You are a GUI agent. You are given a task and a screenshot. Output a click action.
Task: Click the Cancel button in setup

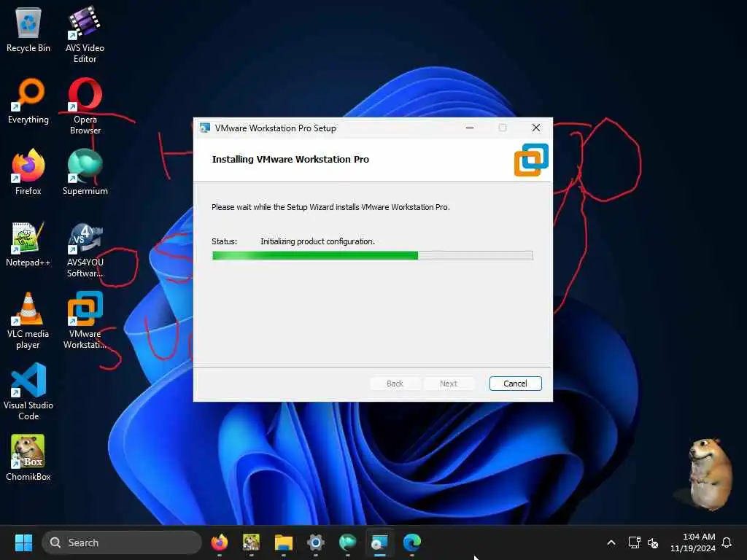(516, 384)
